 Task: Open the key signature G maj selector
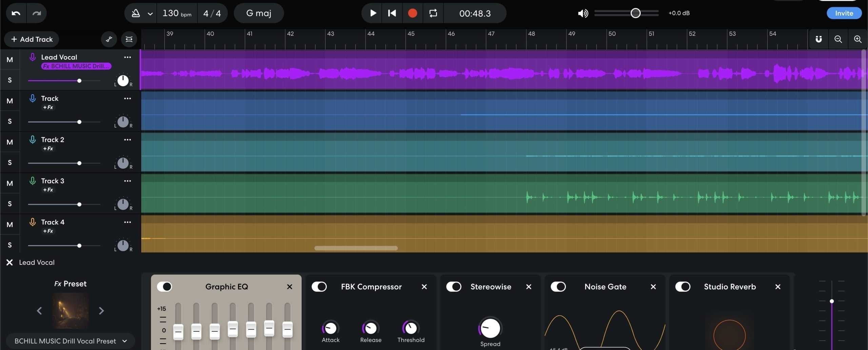(x=259, y=13)
